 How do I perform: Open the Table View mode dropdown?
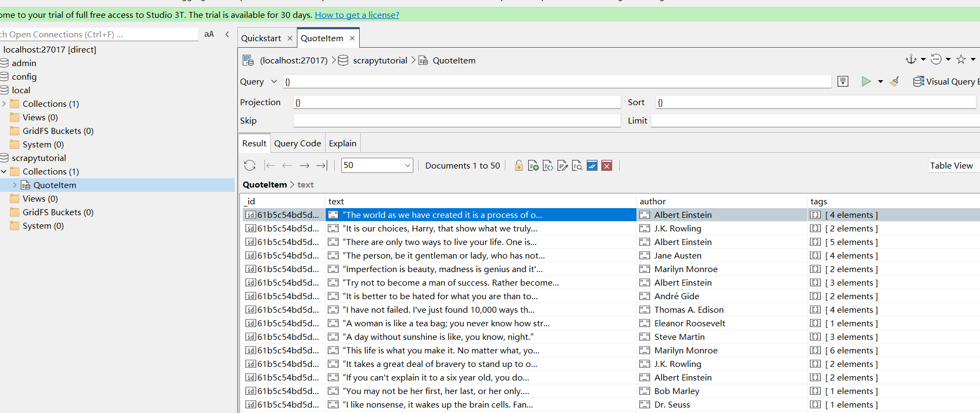coord(953,165)
